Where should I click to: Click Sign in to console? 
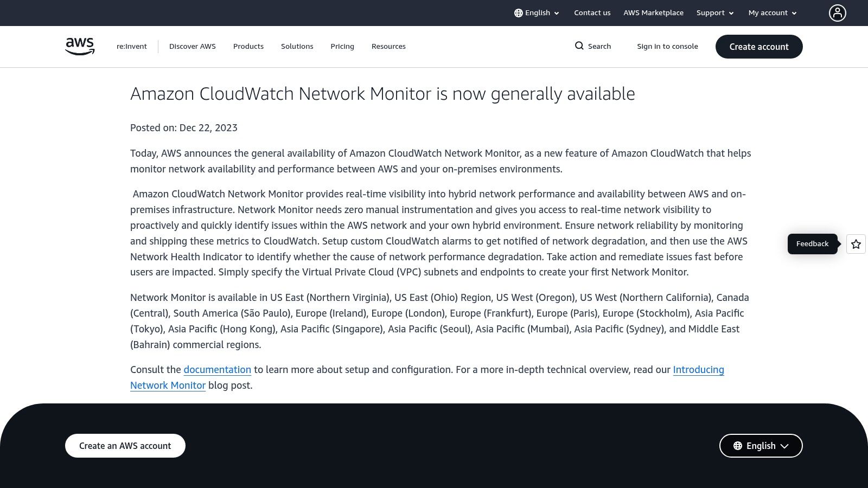click(x=667, y=46)
